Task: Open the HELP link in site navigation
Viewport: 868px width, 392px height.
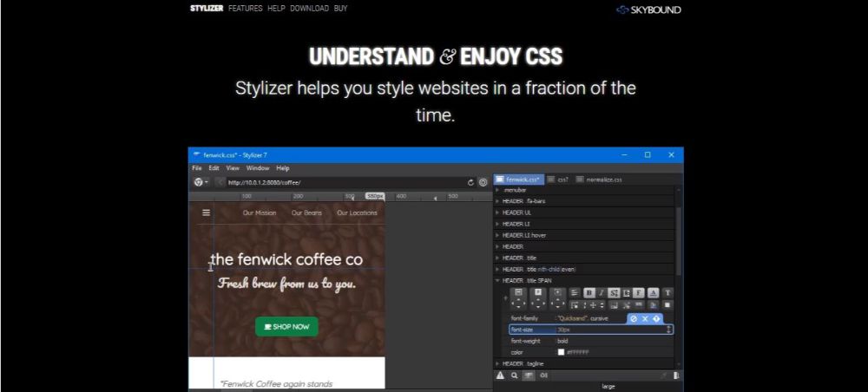Action: click(276, 9)
